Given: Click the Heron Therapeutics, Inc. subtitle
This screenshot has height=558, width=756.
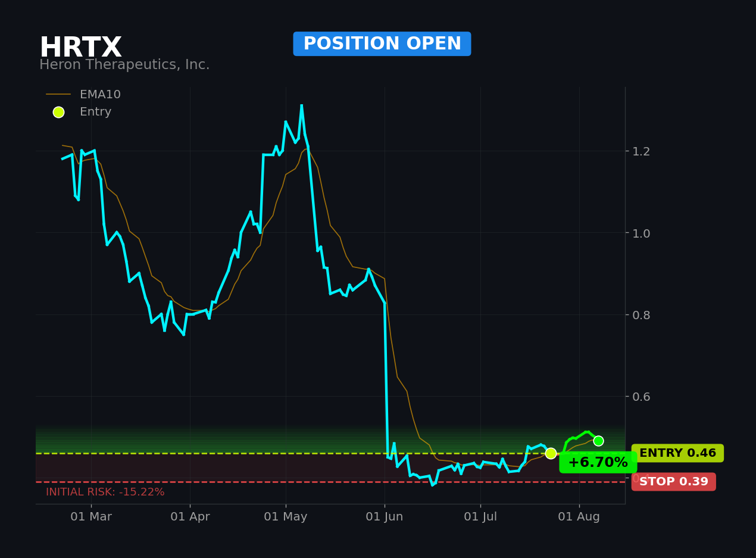Looking at the screenshot, I should click(x=124, y=65).
